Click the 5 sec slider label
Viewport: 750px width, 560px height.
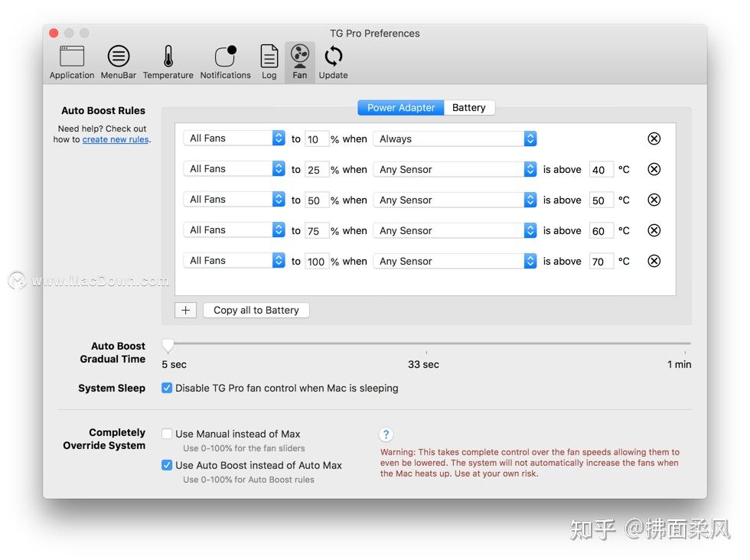tap(174, 364)
